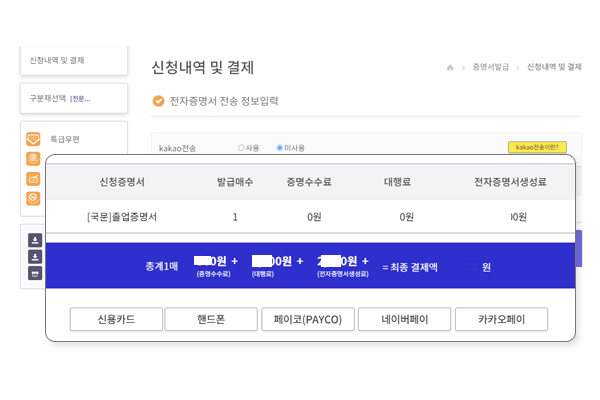Click 증명서발급 breadcrumb link

491,67
